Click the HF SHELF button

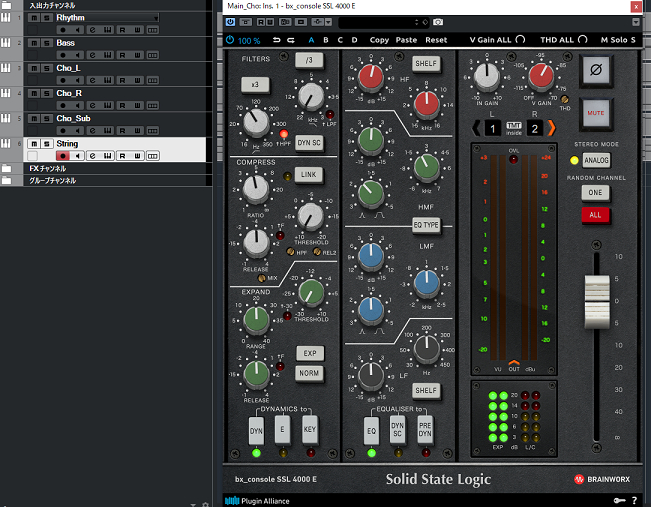coord(426,64)
